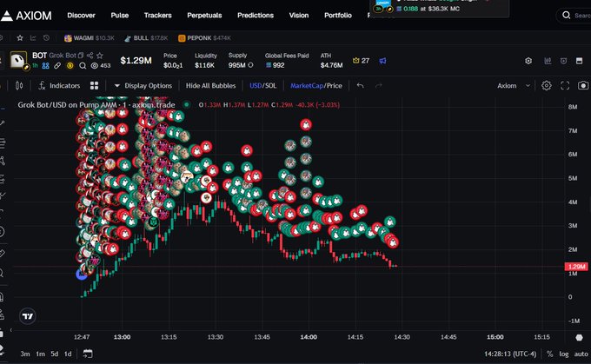Click the 14:28:13 (UTC-4) timezone
The height and width of the screenshot is (364, 591).
coord(510,354)
